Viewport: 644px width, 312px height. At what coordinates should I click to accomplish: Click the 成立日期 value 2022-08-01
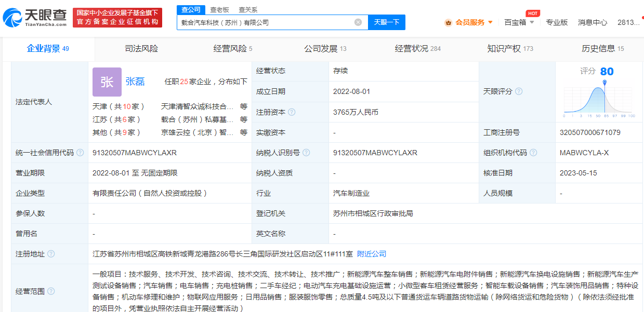click(352, 91)
